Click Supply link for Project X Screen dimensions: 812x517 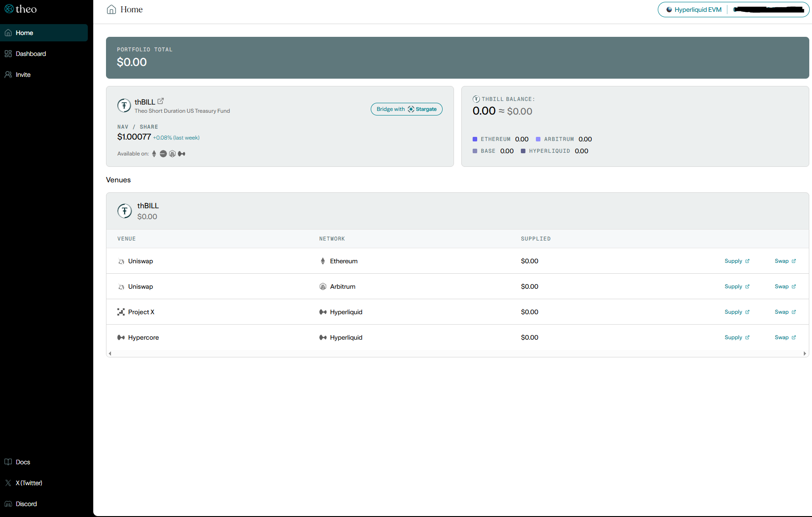(737, 312)
